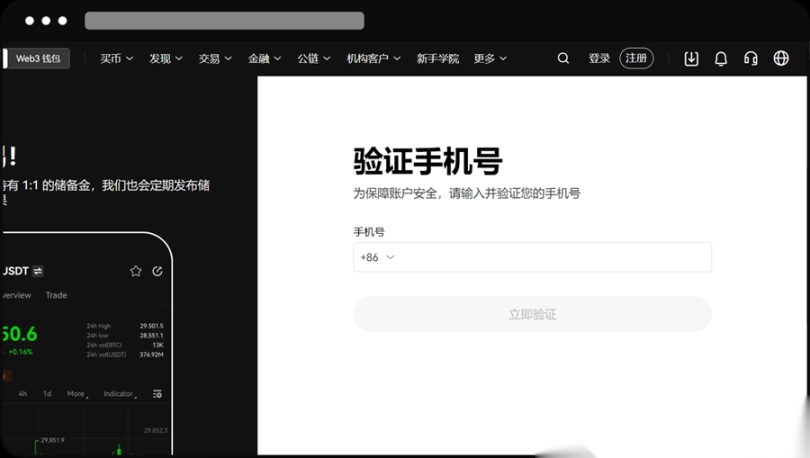The height and width of the screenshot is (458, 810).
Task: Expand the 更多 menu
Action: [x=490, y=59]
